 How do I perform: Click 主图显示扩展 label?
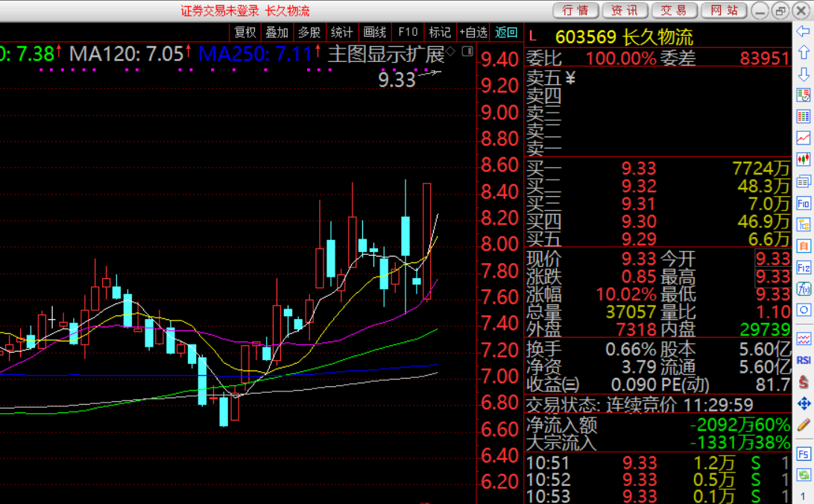point(386,54)
